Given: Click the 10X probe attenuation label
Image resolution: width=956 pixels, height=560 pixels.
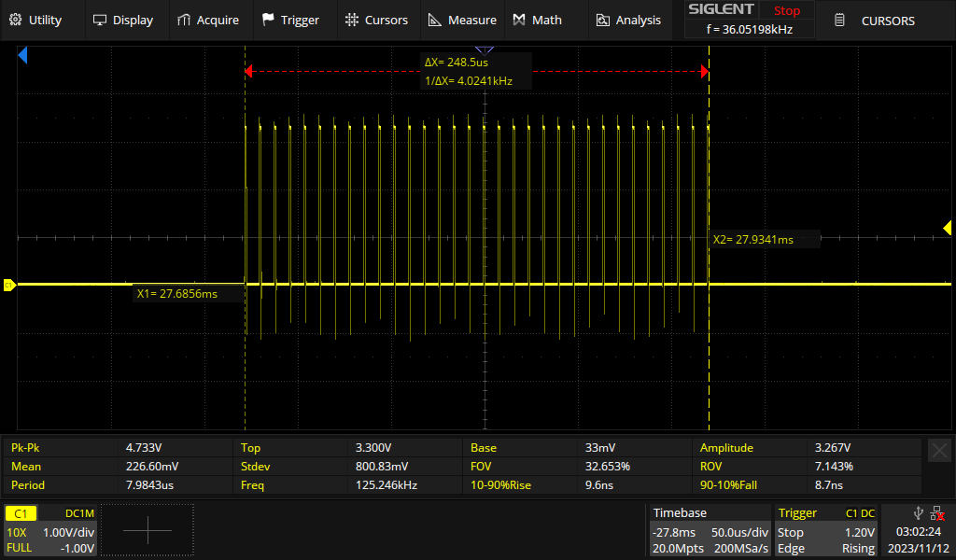Looking at the screenshot, I should tap(17, 532).
